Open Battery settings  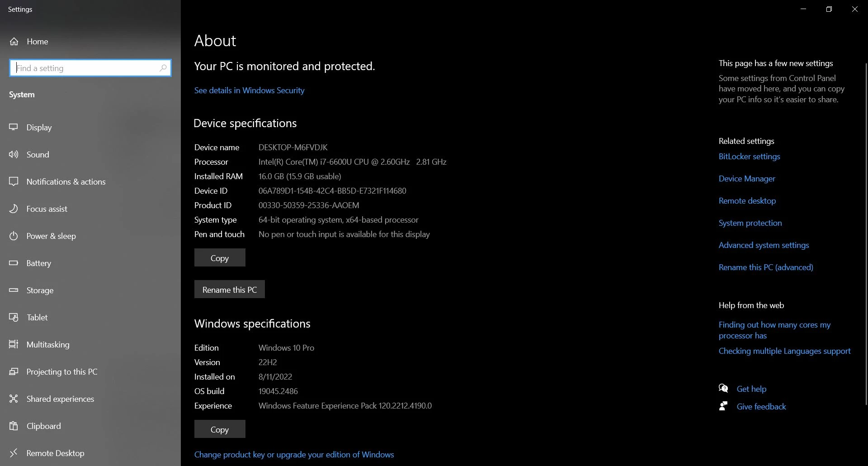pyautogui.click(x=90, y=263)
